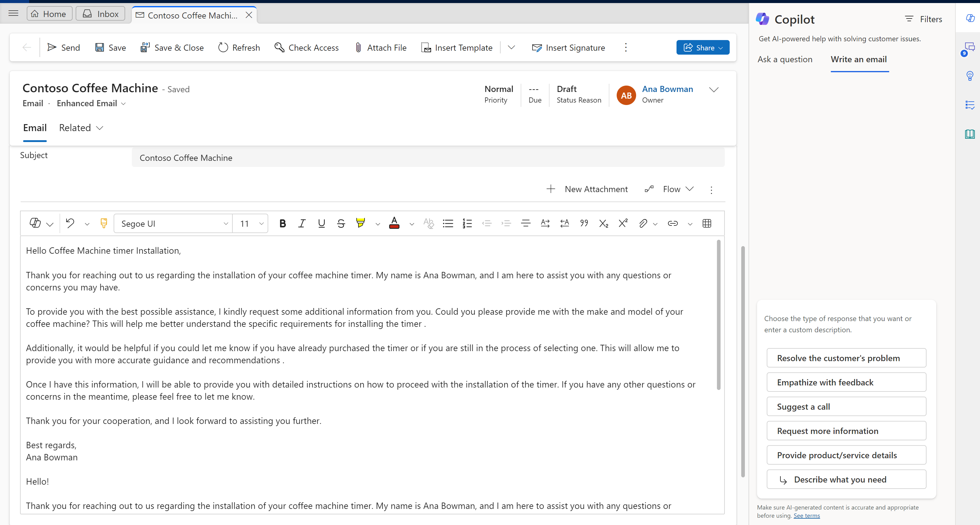This screenshot has height=525, width=980.
Task: Click the bulleted list icon
Action: [448, 224]
